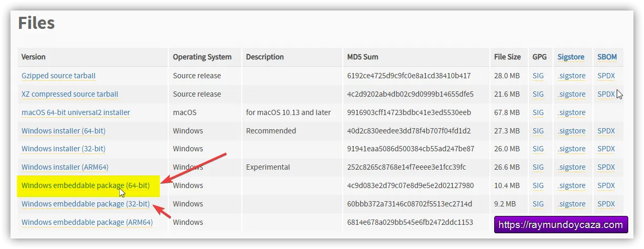Image resolution: width=644 pixels, height=249 pixels.
Task: Open SPDX for Windows embeddable package (32-bit)
Action: tap(606, 204)
